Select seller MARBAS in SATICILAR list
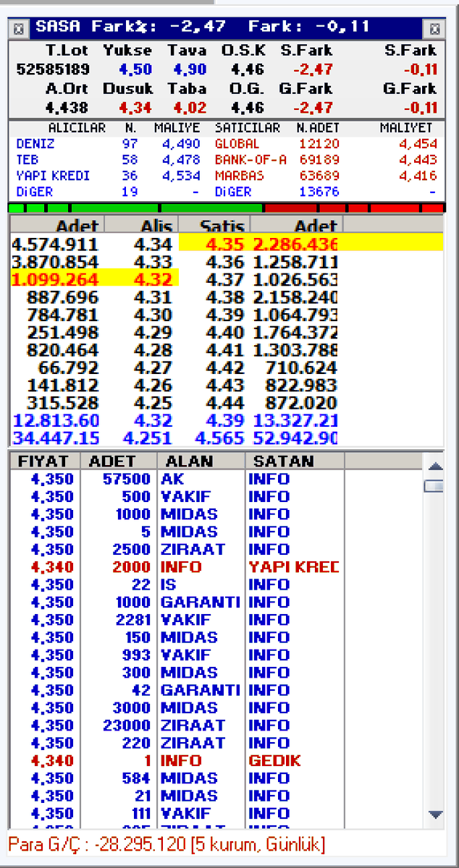Screen dimensions: 459x868 click(240, 176)
